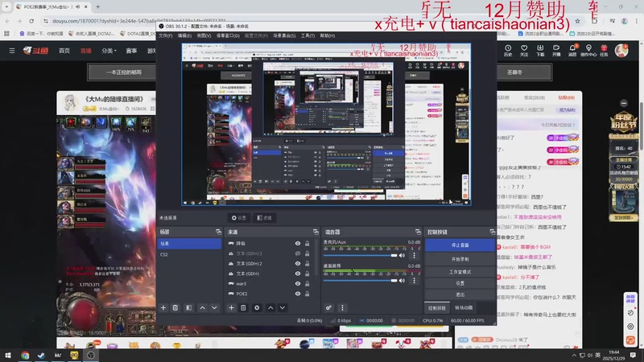Image resolution: width=644 pixels, height=362 pixels.
Task: Open OBS 文件(F) menu
Action: pyautogui.click(x=166, y=35)
